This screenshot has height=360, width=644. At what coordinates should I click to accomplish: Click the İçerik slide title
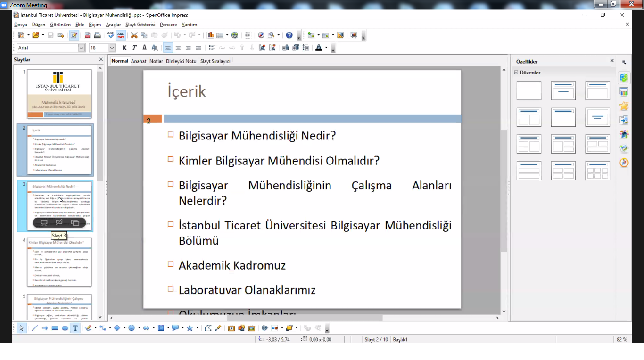pyautogui.click(x=187, y=91)
